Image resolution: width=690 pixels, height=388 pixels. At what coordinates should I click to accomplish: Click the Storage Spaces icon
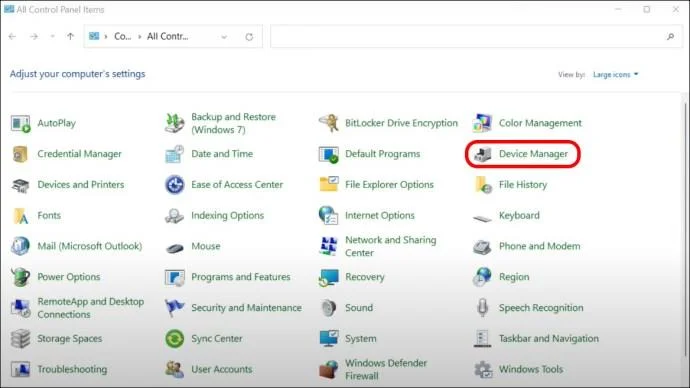pyautogui.click(x=20, y=339)
